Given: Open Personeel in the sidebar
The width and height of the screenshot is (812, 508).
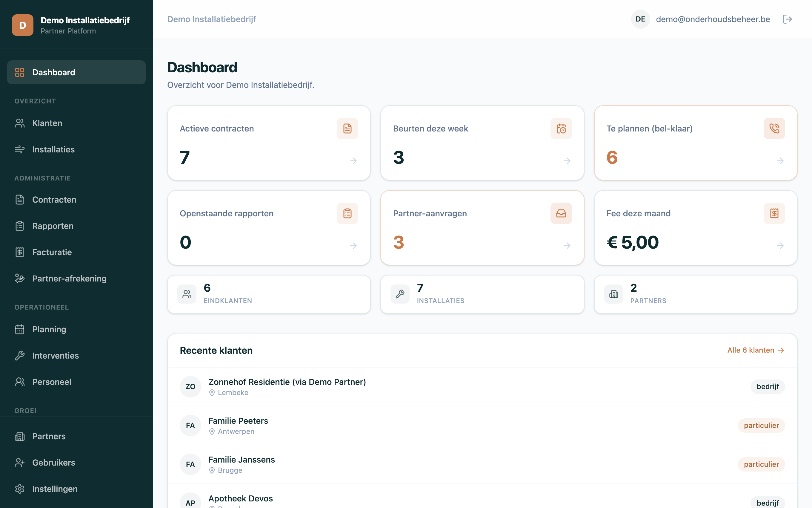Looking at the screenshot, I should click(x=76, y=382).
